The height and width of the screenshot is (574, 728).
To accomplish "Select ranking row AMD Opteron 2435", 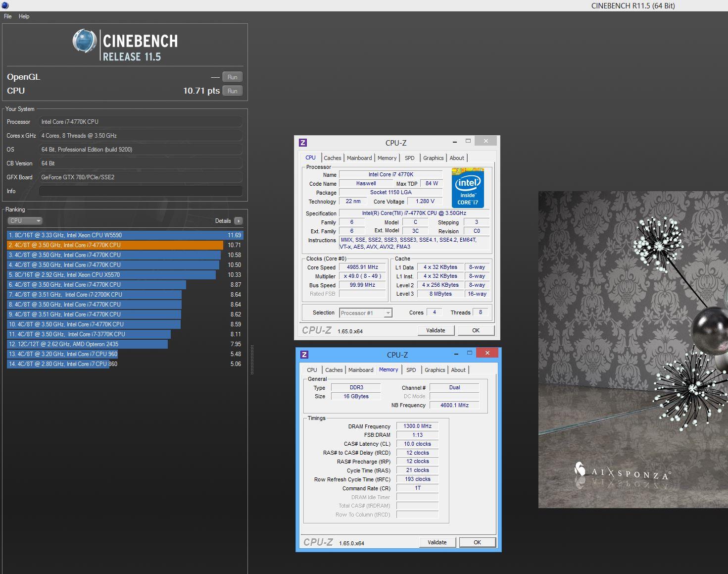I will [125, 344].
